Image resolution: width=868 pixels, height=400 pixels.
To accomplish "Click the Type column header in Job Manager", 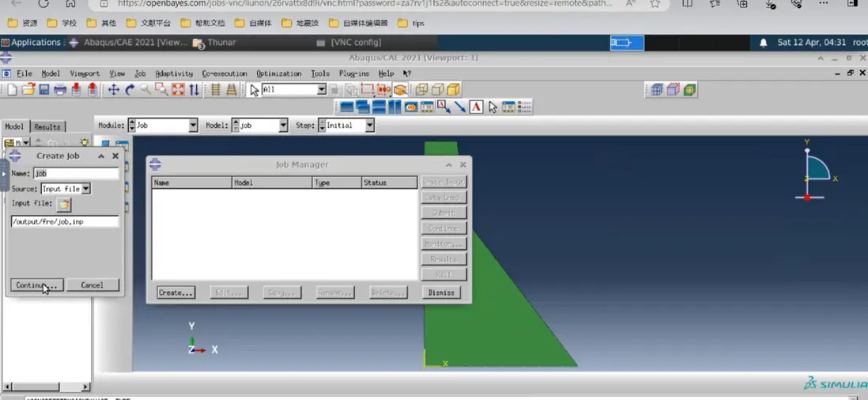I will [337, 183].
